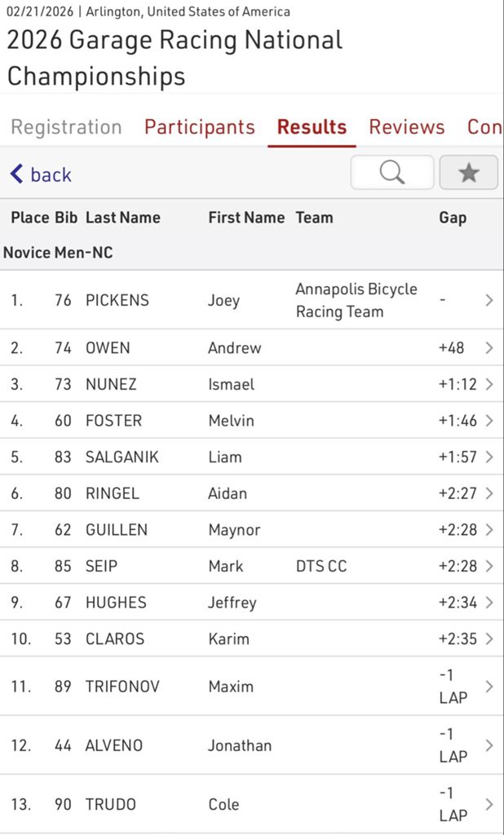Open the search magnifier icon
The height and width of the screenshot is (835, 504).
click(392, 172)
